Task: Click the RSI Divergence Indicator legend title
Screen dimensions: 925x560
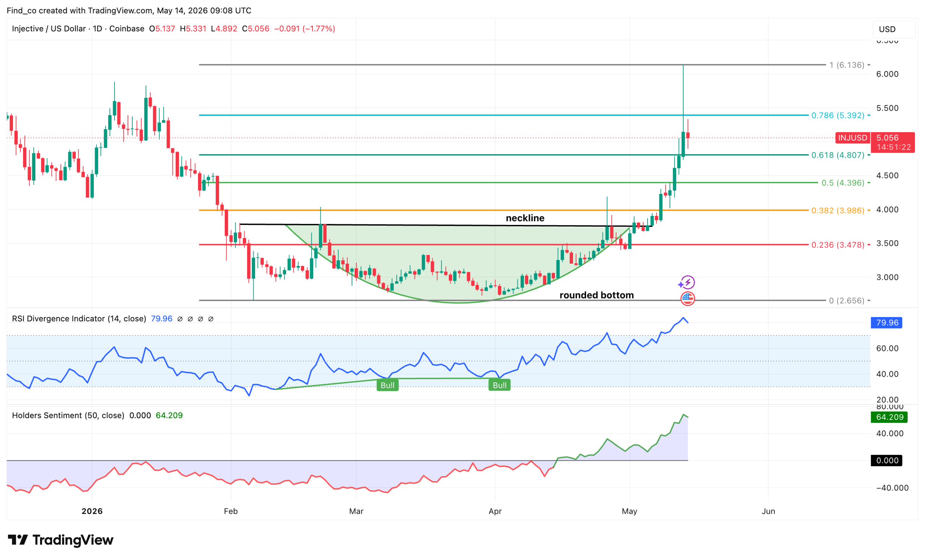Action: click(79, 318)
